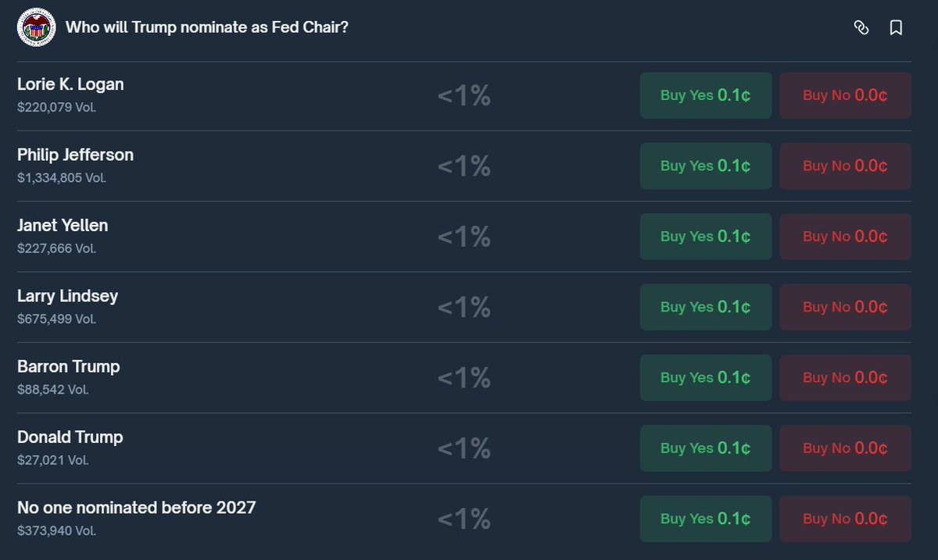The width and height of the screenshot is (938, 560).
Task: Click the Federal Reserve seal logo
Action: [x=36, y=27]
